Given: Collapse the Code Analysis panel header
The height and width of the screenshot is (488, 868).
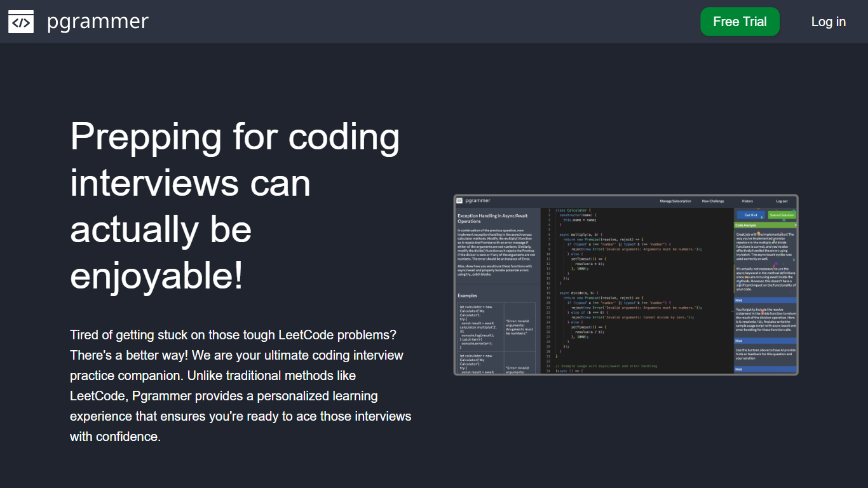Looking at the screenshot, I should 765,225.
